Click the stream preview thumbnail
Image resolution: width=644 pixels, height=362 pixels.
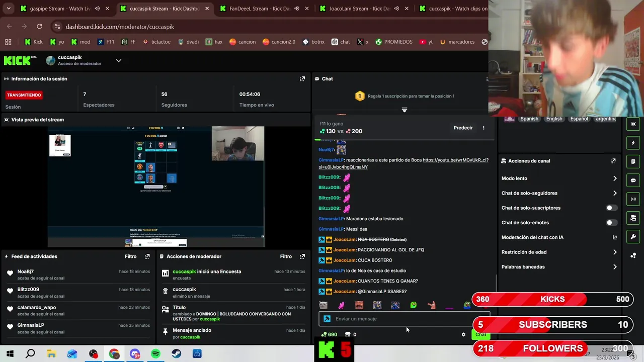click(156, 187)
